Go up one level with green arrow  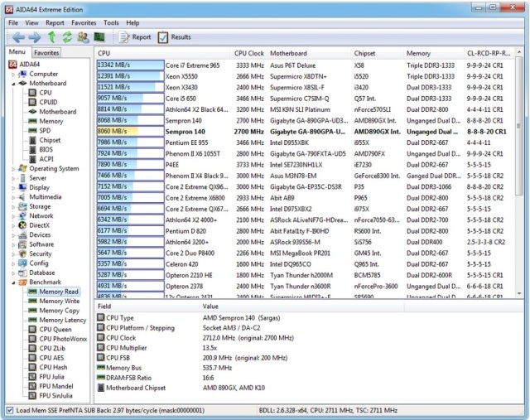tap(51, 36)
